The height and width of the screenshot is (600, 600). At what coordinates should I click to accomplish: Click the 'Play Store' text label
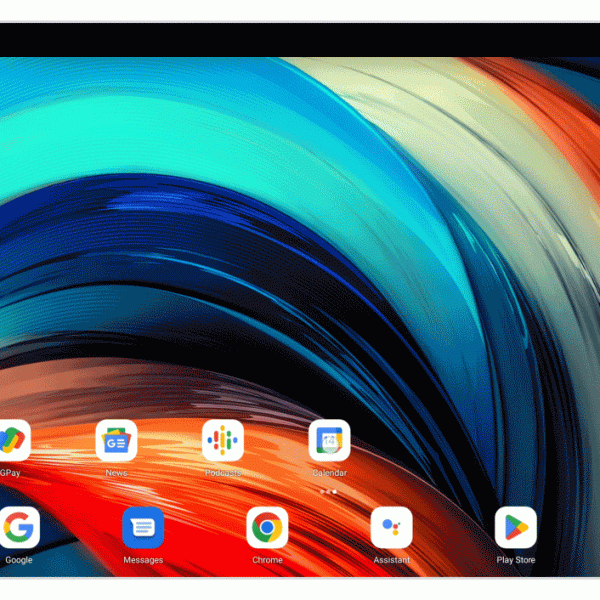(516, 560)
